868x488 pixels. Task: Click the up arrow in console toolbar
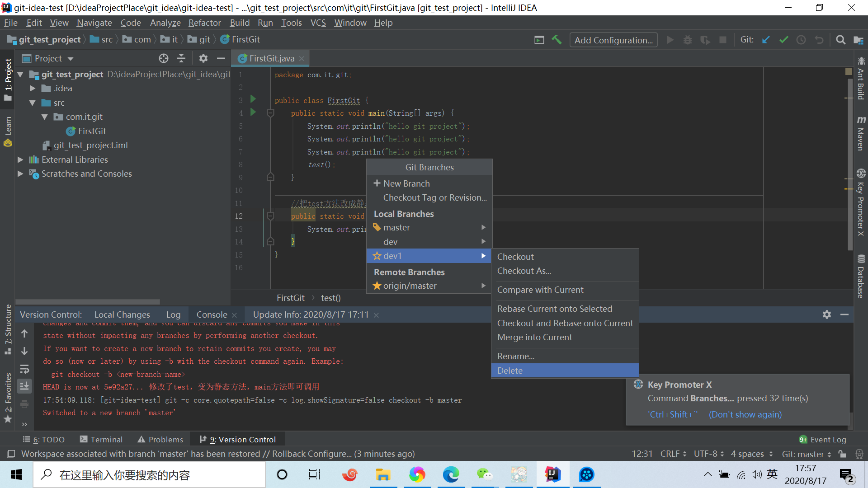(24, 333)
